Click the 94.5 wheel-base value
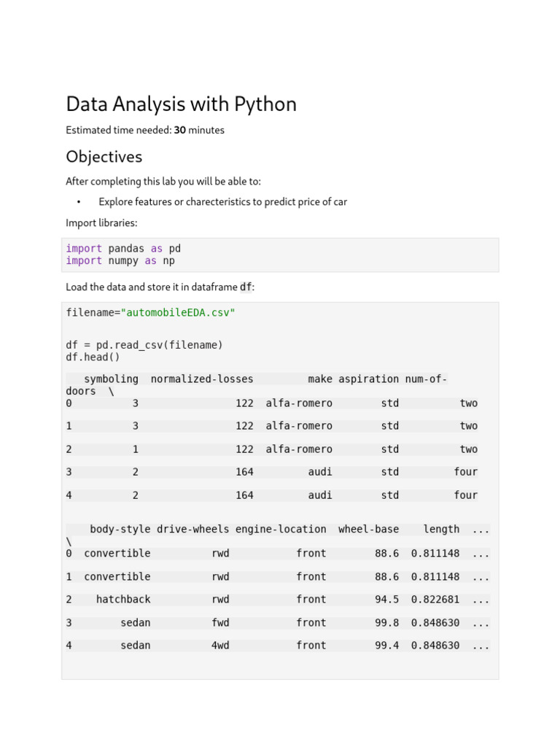The height and width of the screenshot is (747, 560). click(387, 599)
